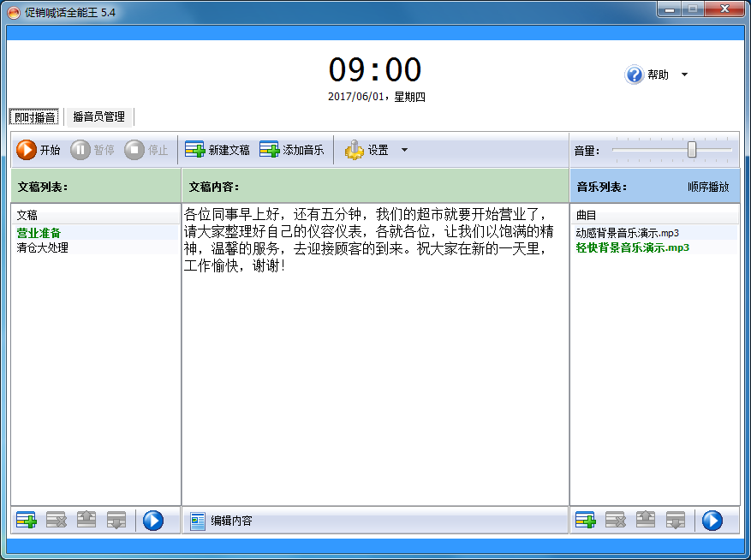Click the delete icon under the music list
Viewport: 751px width, 560px height.
[x=616, y=520]
